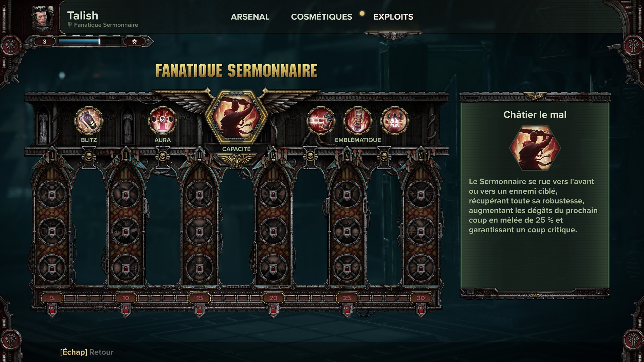Click Talish character portrait
Viewport: 644px width, 362px height.
(x=43, y=17)
